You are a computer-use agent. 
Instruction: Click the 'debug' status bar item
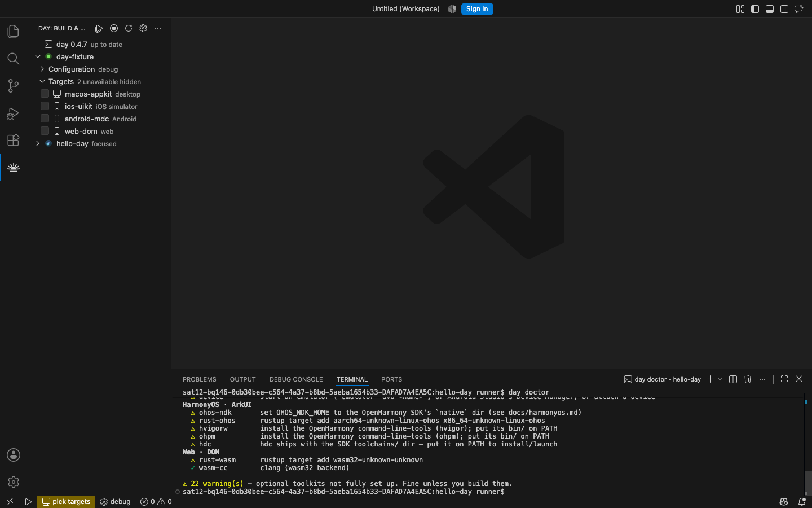[x=116, y=502]
